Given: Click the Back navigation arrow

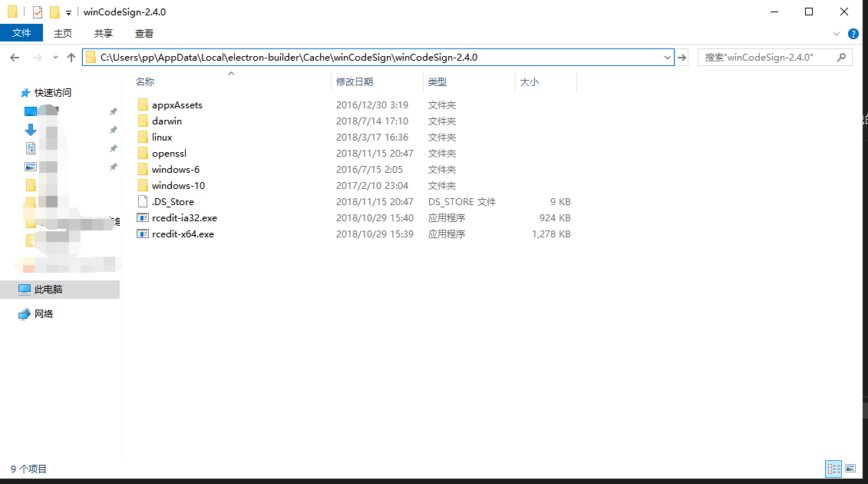Looking at the screenshot, I should [x=15, y=58].
